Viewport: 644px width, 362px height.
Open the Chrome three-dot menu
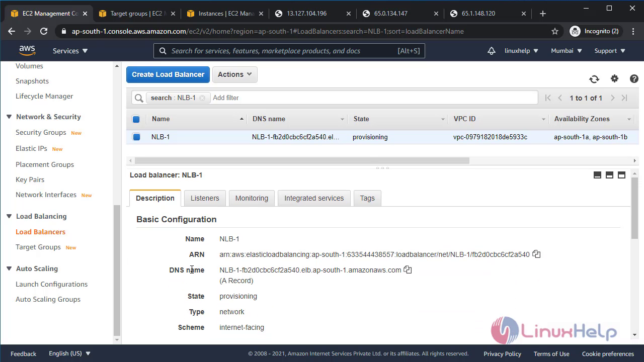633,31
